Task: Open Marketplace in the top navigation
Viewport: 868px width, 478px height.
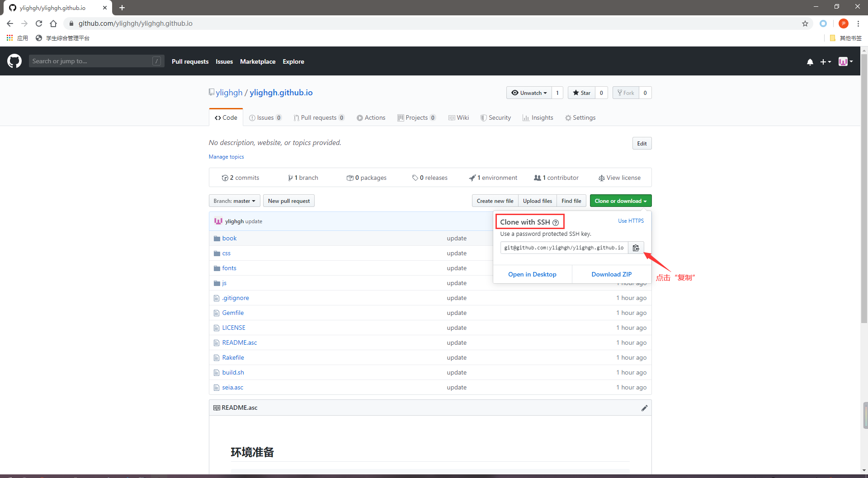Action: point(258,61)
